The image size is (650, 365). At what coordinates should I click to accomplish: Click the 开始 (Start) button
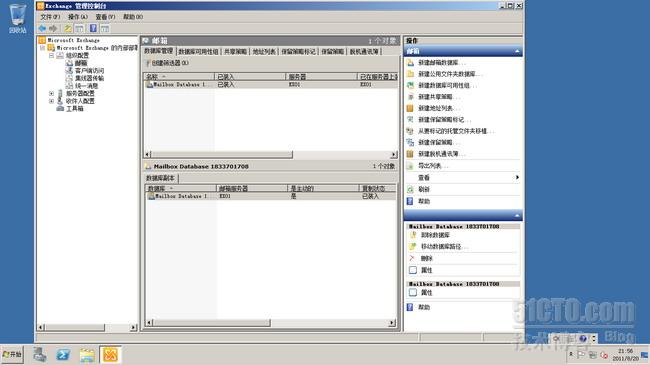click(x=12, y=355)
